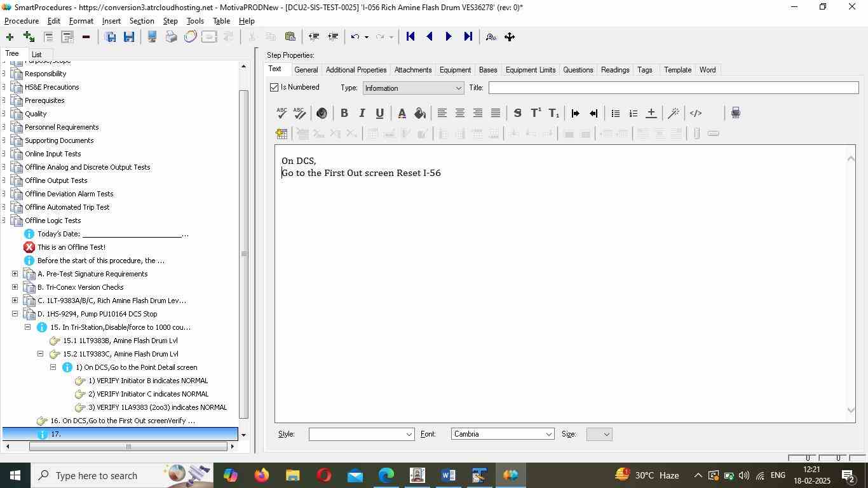
Task: Click the printer icon in main toolbar
Action: pyautogui.click(x=171, y=37)
